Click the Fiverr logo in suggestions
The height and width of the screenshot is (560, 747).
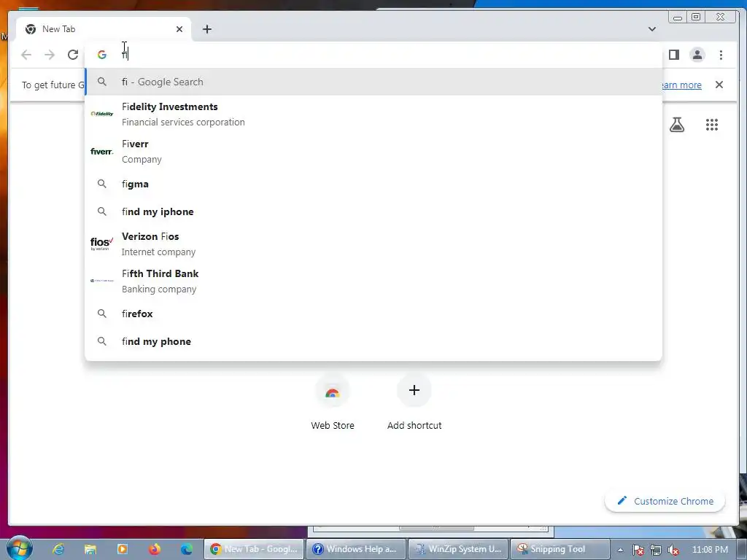tap(102, 152)
